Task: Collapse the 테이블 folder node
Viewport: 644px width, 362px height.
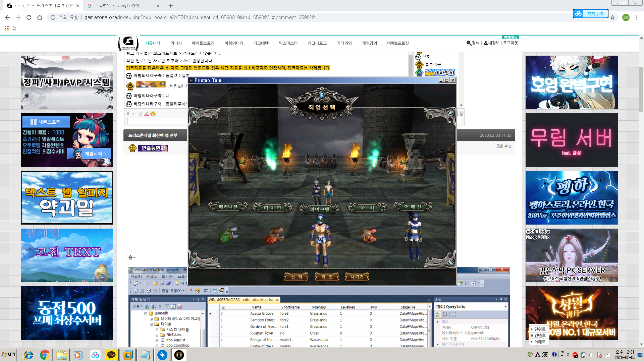Action: click(x=151, y=324)
